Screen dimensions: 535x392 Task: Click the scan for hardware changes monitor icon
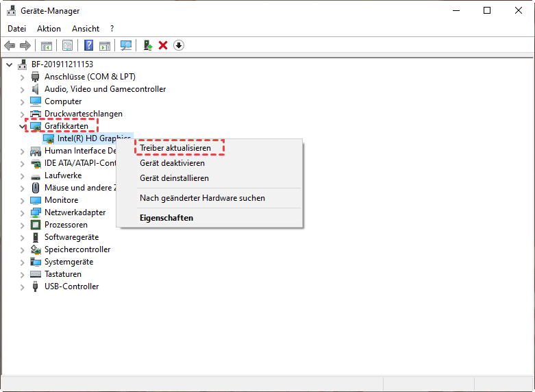(x=125, y=45)
